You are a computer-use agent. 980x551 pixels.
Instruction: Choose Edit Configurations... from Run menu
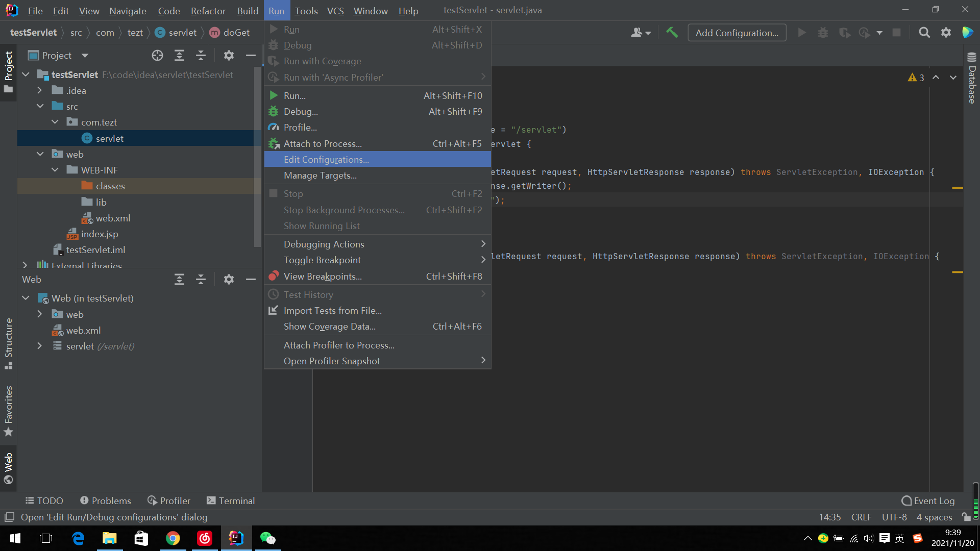[377, 159]
